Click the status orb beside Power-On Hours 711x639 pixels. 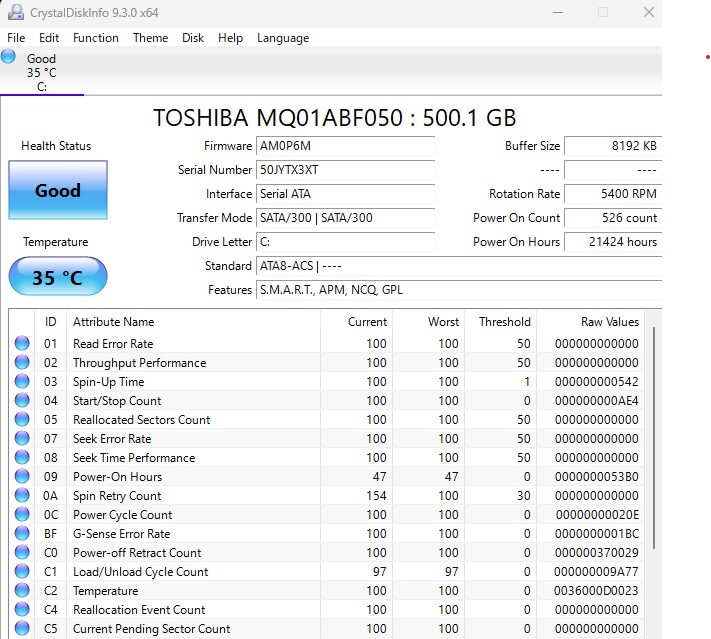pos(22,477)
